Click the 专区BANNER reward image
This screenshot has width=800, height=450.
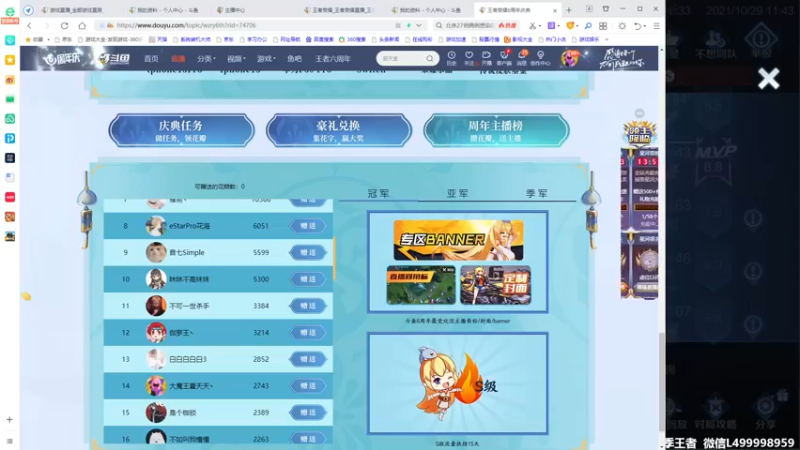tap(458, 239)
